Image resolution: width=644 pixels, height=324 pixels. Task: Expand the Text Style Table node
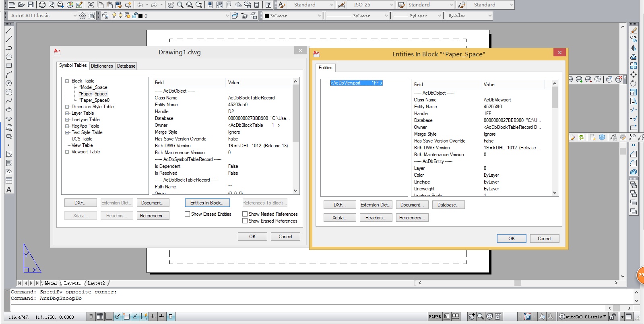[x=67, y=132]
